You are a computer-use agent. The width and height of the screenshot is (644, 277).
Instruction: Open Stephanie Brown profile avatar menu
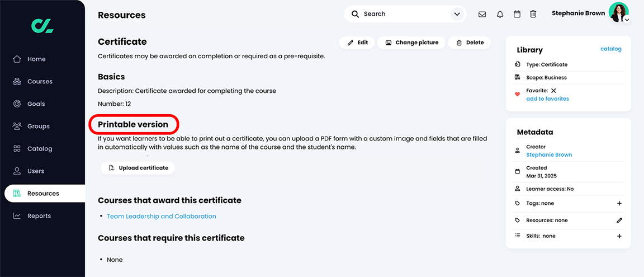619,12
